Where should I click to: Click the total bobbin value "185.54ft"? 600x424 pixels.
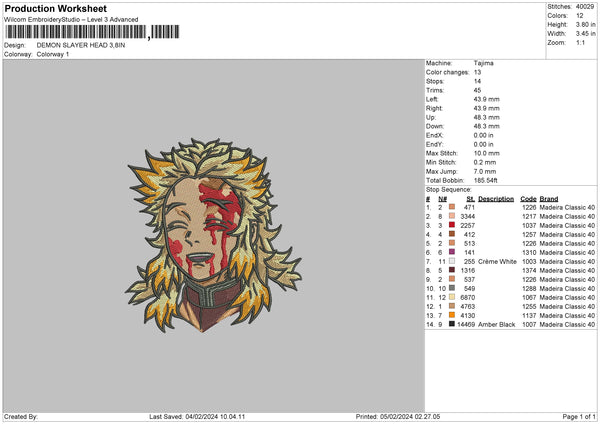(486, 180)
